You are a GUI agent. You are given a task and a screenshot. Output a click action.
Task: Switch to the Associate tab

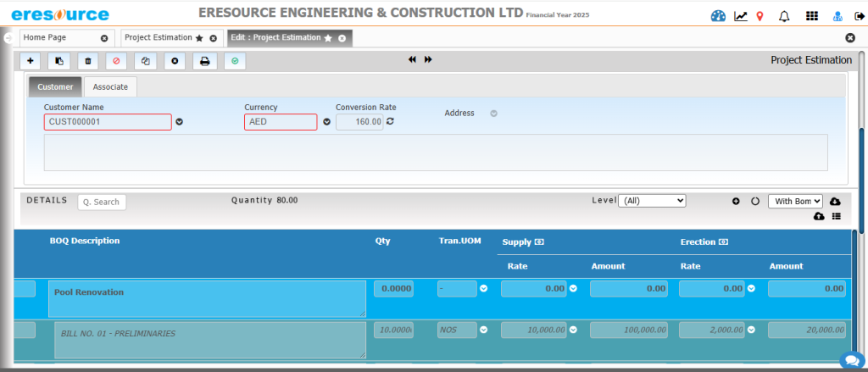coord(110,86)
